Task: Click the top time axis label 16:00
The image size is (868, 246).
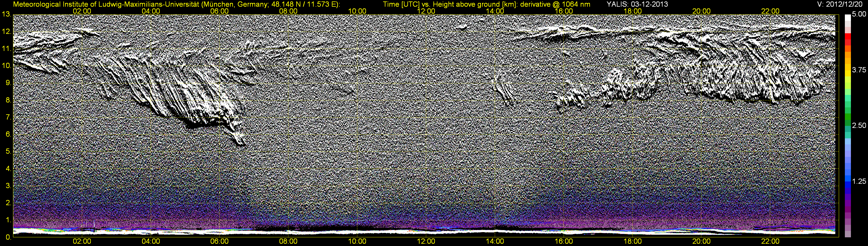Action: pos(564,11)
